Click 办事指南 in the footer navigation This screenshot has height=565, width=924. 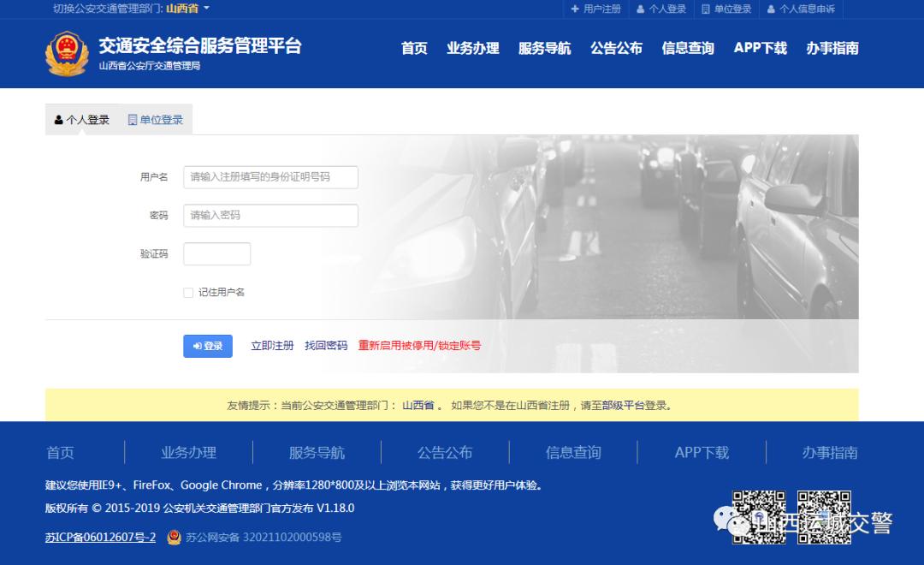[x=830, y=452]
